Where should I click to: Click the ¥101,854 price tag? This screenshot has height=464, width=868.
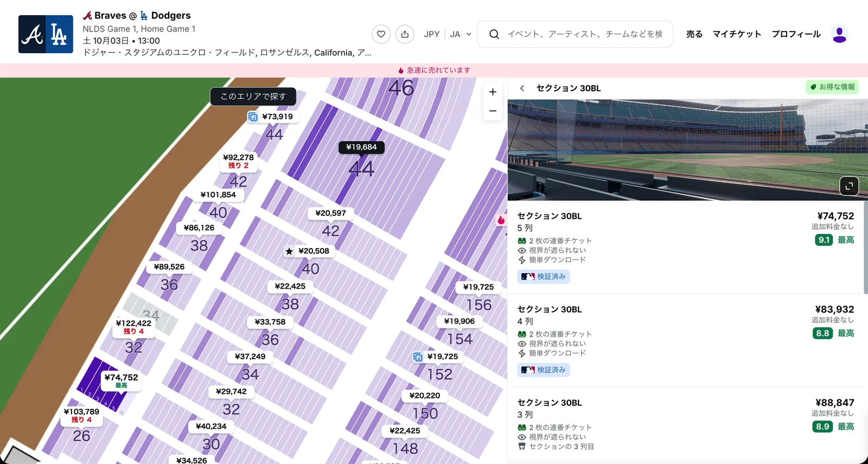218,195
